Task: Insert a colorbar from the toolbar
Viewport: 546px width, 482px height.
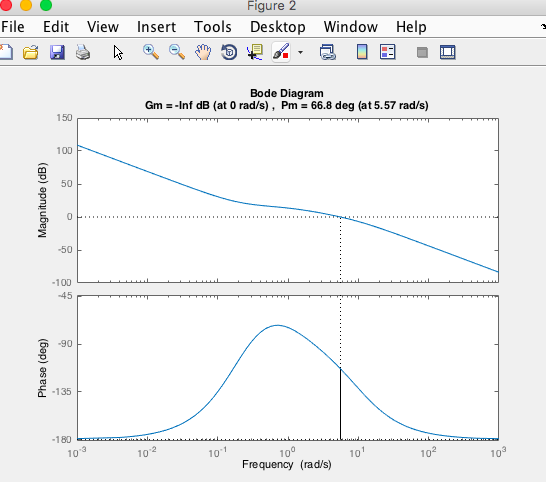Action: point(362,53)
